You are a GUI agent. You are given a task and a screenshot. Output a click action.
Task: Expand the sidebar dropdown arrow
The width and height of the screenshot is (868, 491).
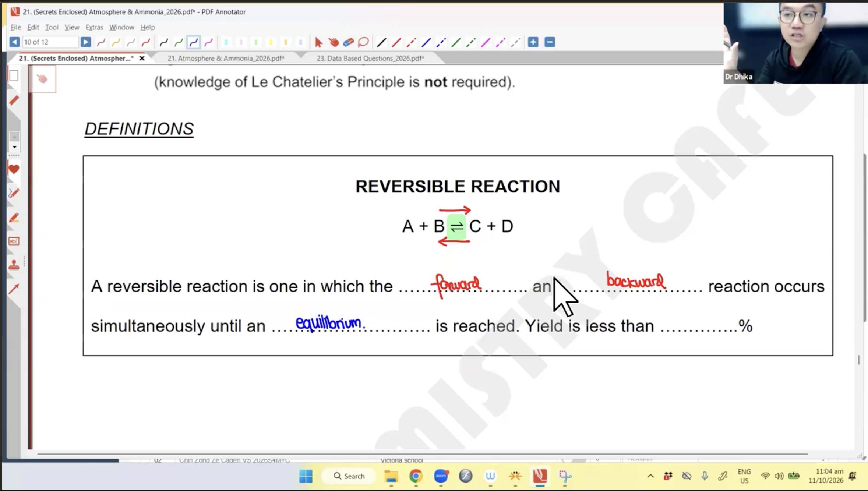tap(14, 147)
